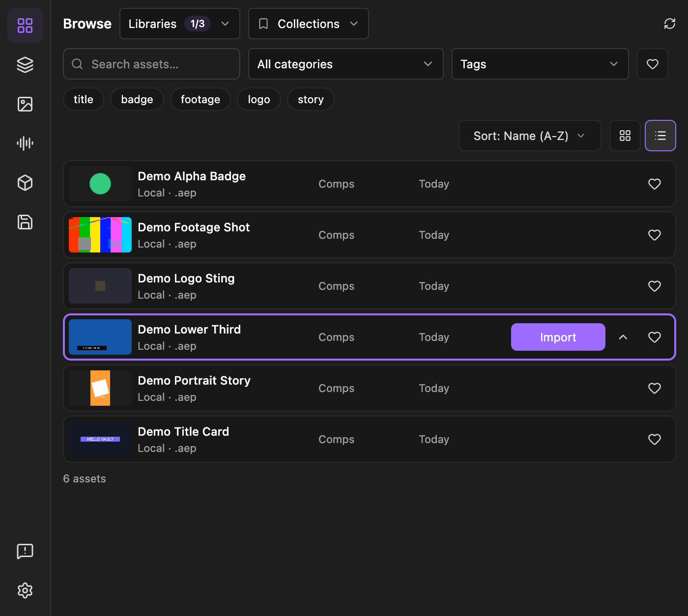Click the 6 assets count text
The height and width of the screenshot is (616, 688).
(x=85, y=479)
